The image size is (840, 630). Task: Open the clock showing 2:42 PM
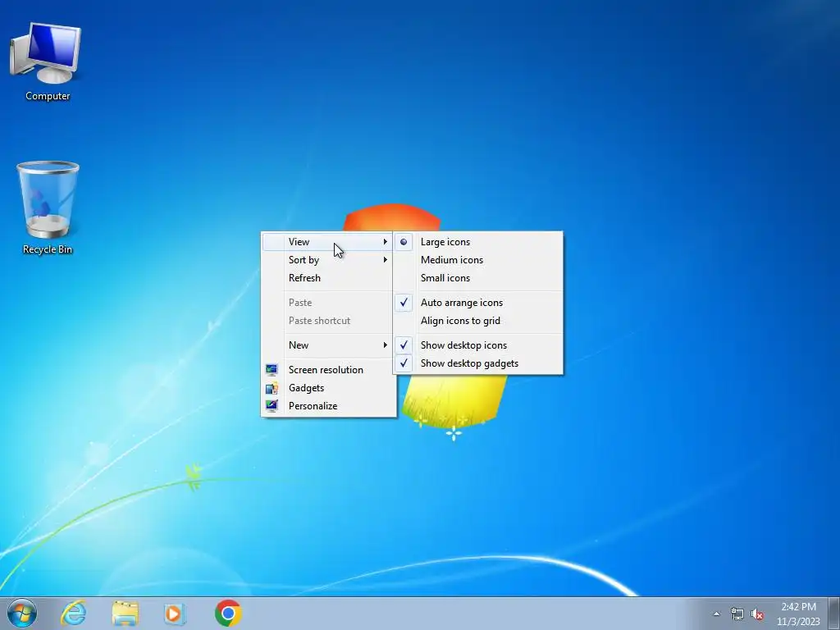(x=798, y=614)
